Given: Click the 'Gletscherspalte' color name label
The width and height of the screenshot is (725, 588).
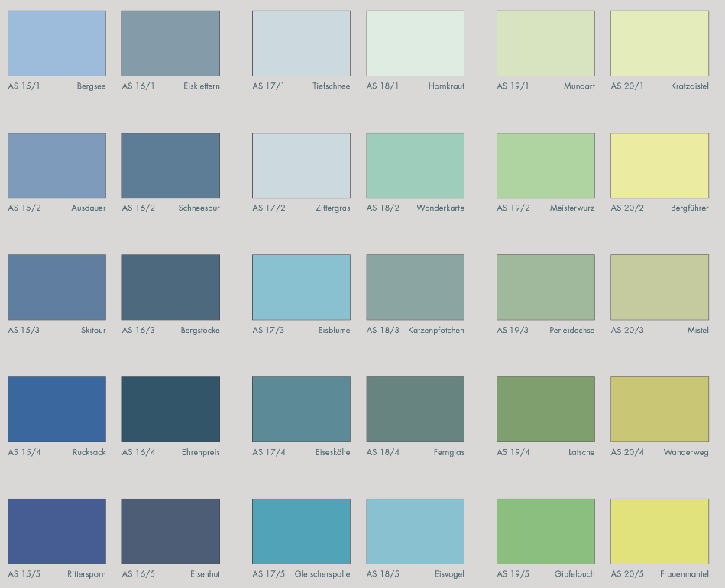Looking at the screenshot, I should point(322,574).
